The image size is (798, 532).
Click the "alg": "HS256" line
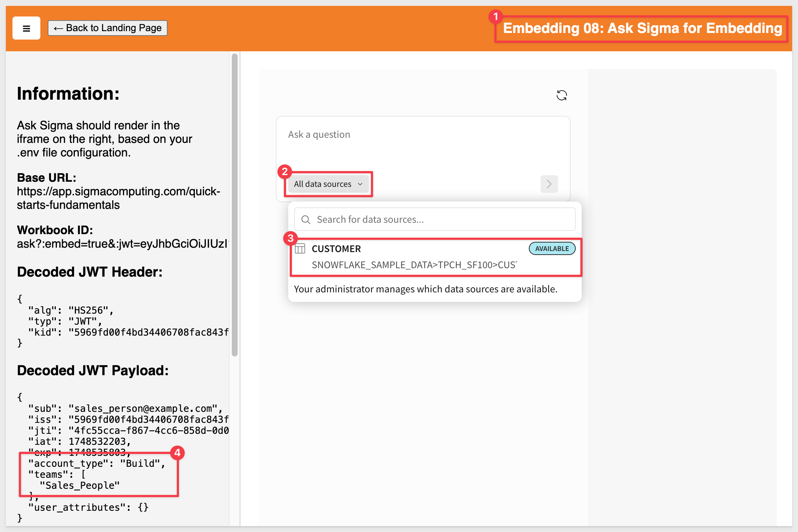(71, 310)
